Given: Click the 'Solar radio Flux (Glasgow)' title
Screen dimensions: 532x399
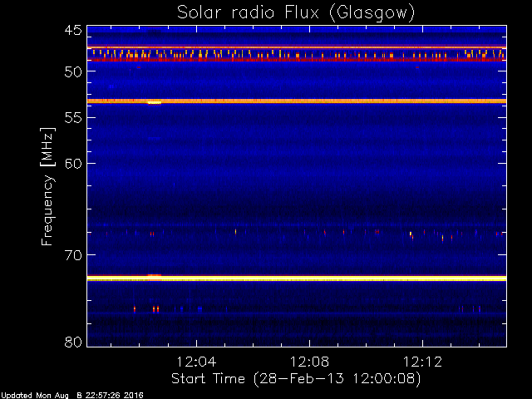Looking at the screenshot, I should coord(296,13).
